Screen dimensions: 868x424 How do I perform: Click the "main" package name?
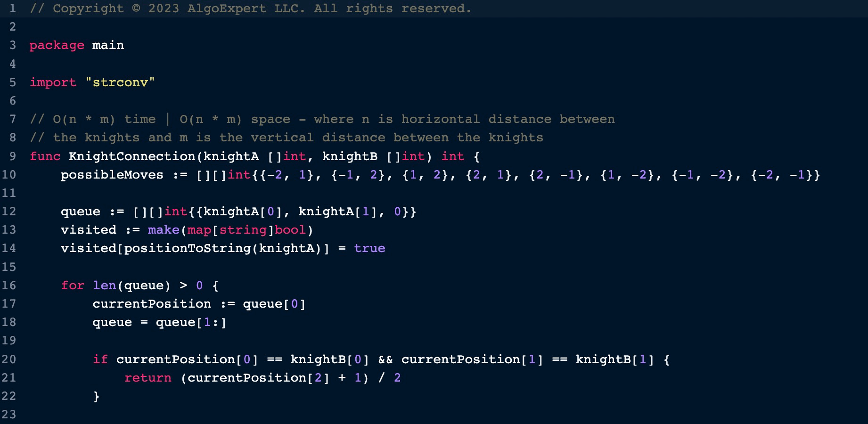coord(108,45)
